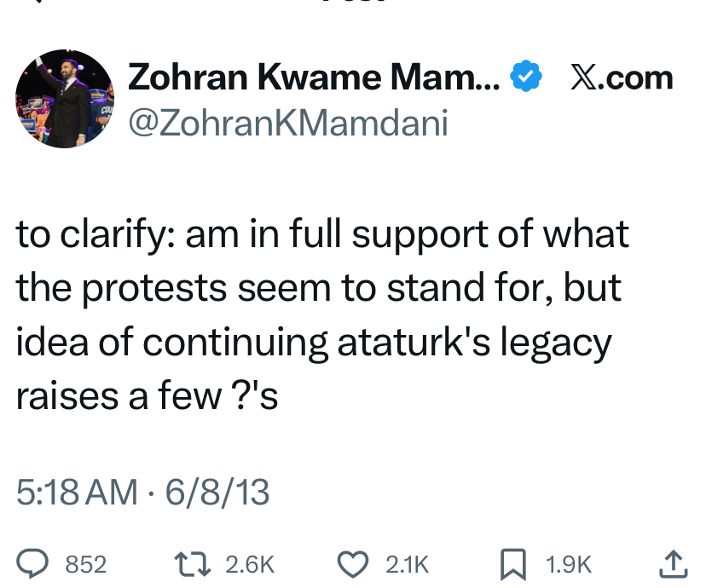Click the 2.1K likes count
Image resolution: width=706 pixels, height=588 pixels.
pos(408,564)
